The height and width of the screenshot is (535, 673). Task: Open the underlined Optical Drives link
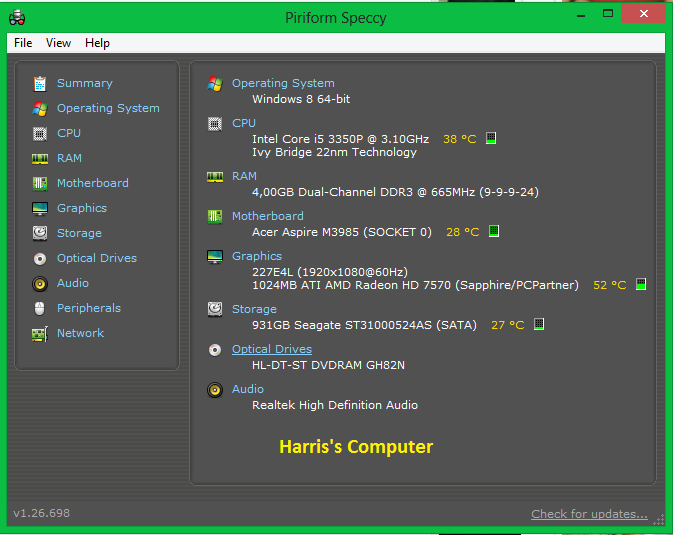(272, 349)
